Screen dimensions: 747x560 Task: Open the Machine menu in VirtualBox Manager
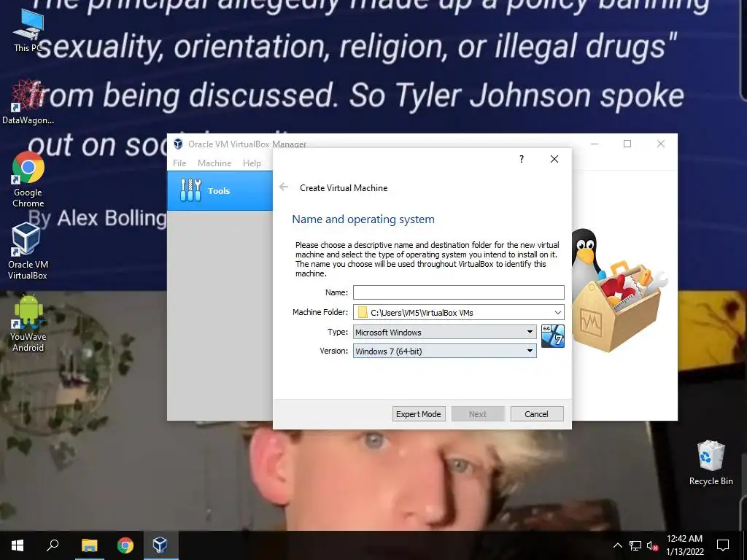point(214,163)
